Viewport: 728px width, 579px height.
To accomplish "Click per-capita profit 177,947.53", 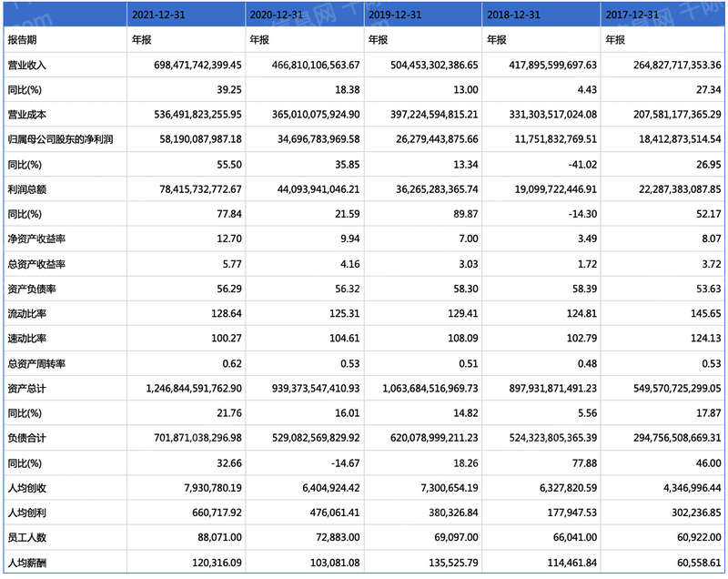I will (x=572, y=513).
